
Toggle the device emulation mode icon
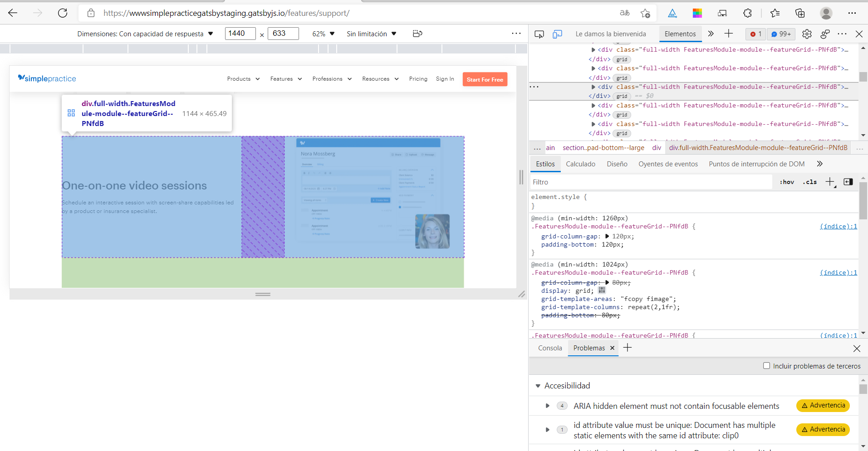point(558,34)
